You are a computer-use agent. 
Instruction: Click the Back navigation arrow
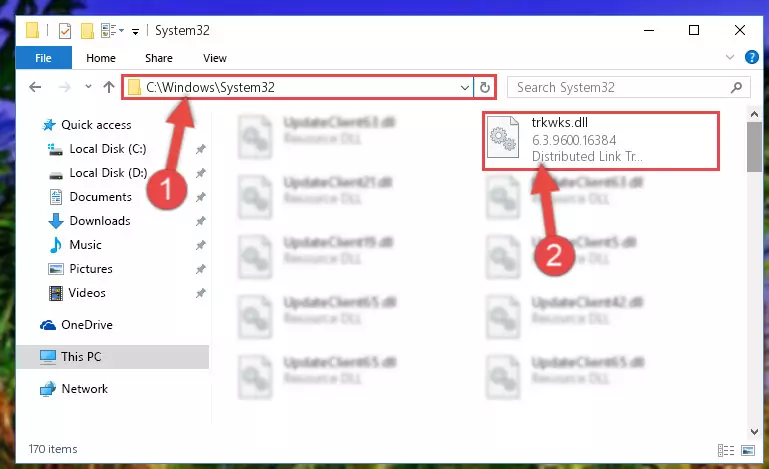tap(35, 87)
